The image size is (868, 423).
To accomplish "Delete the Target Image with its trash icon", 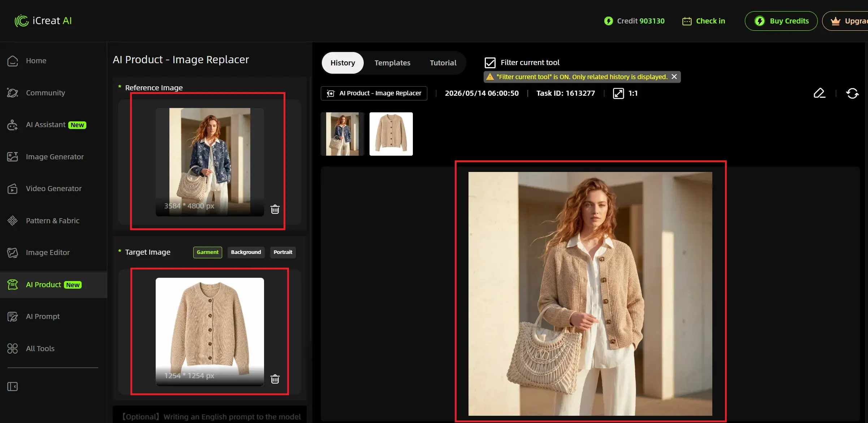I will [275, 379].
